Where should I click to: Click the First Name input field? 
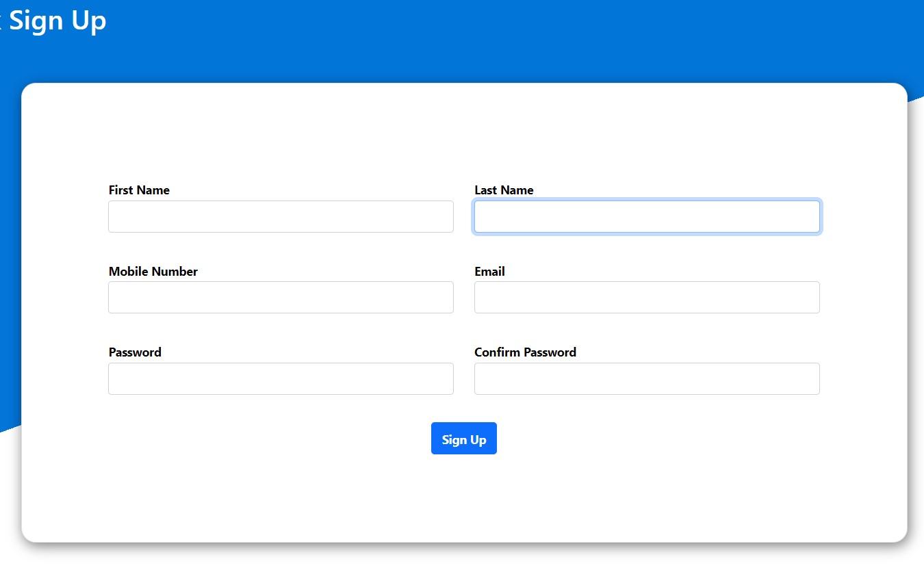coord(281,216)
